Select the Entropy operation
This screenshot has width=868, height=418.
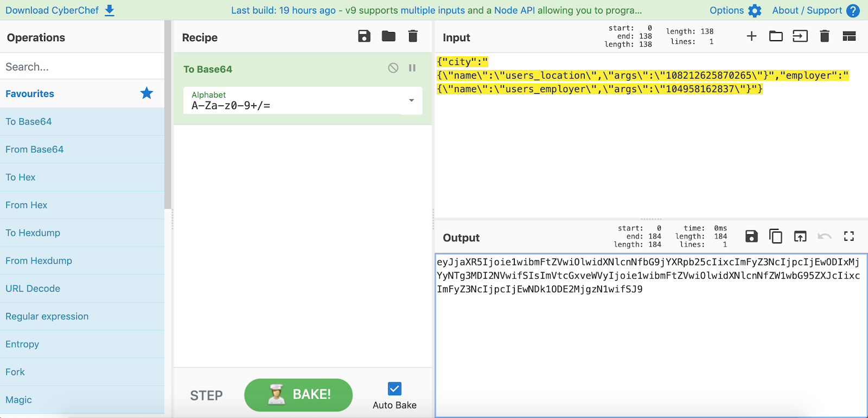82,344
